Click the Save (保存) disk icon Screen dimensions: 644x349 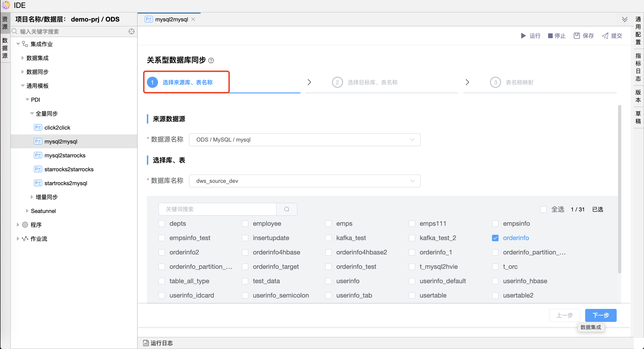(x=577, y=36)
